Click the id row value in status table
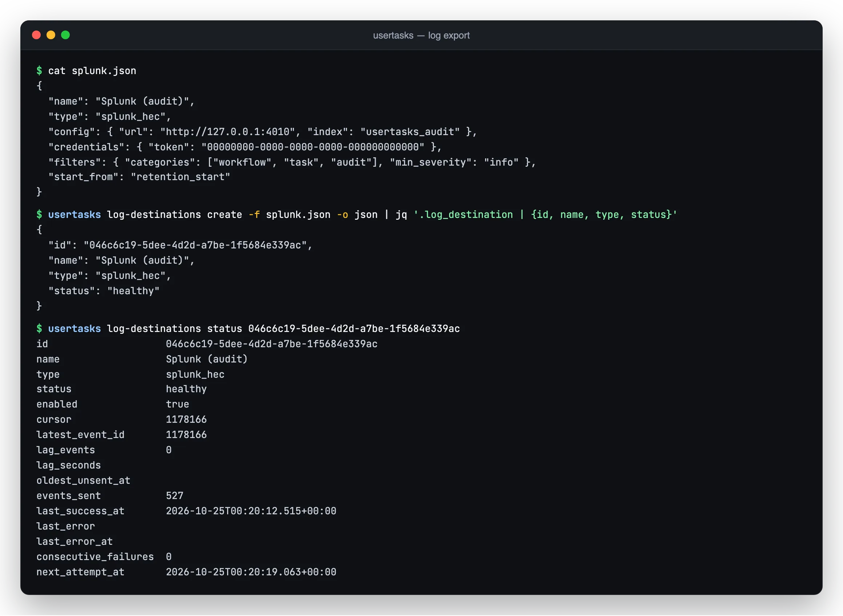This screenshot has width=843, height=616. pos(271,344)
